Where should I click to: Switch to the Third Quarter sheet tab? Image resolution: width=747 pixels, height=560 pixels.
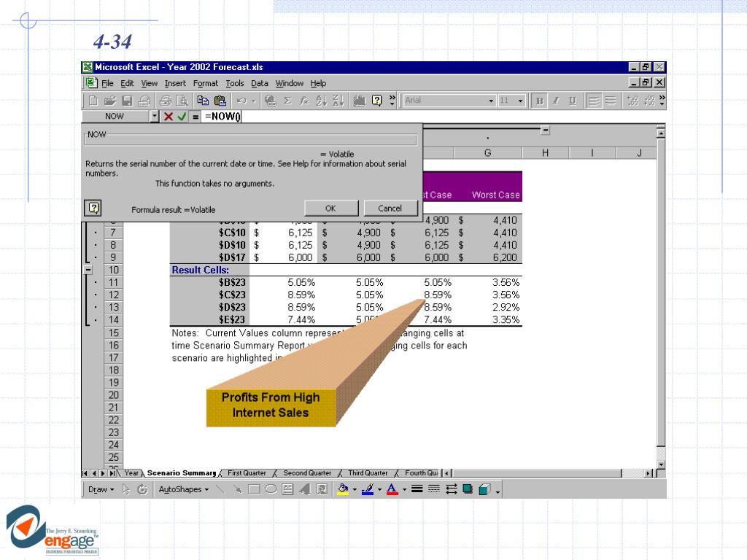click(x=368, y=472)
